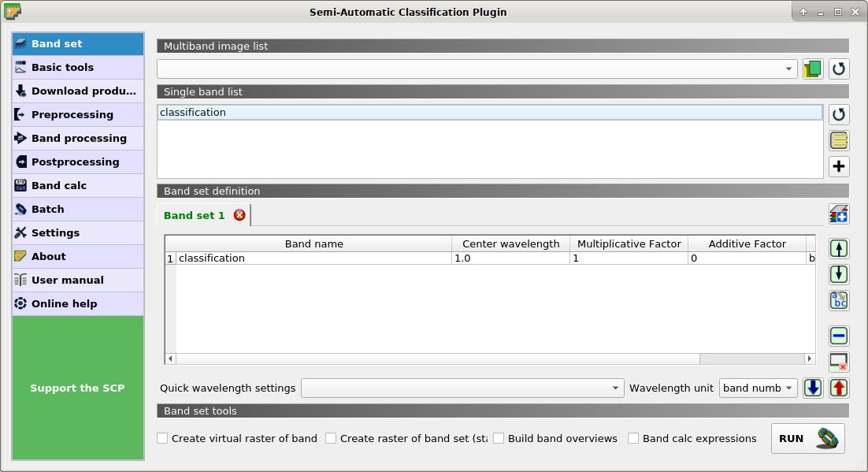Screen dimensions: 868x472
Task: Open Postprocessing section
Action: [x=77, y=162]
